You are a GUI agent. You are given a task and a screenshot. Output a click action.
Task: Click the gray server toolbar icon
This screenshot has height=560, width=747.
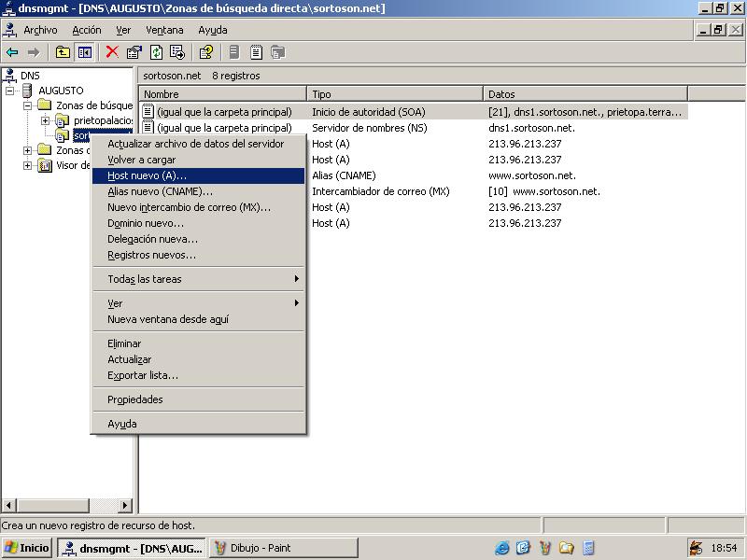pyautogui.click(x=234, y=52)
